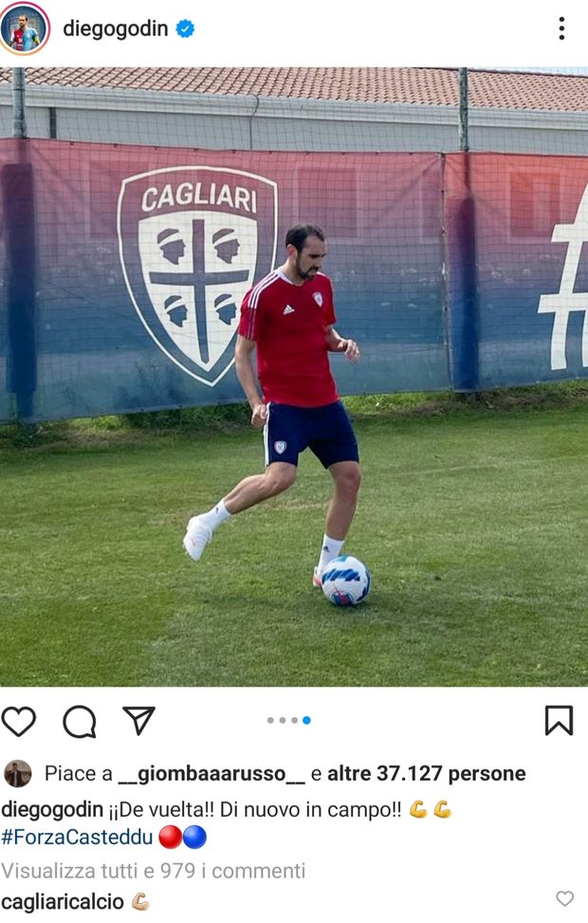
Task: Click the blue verified badge
Action: [x=185, y=28]
